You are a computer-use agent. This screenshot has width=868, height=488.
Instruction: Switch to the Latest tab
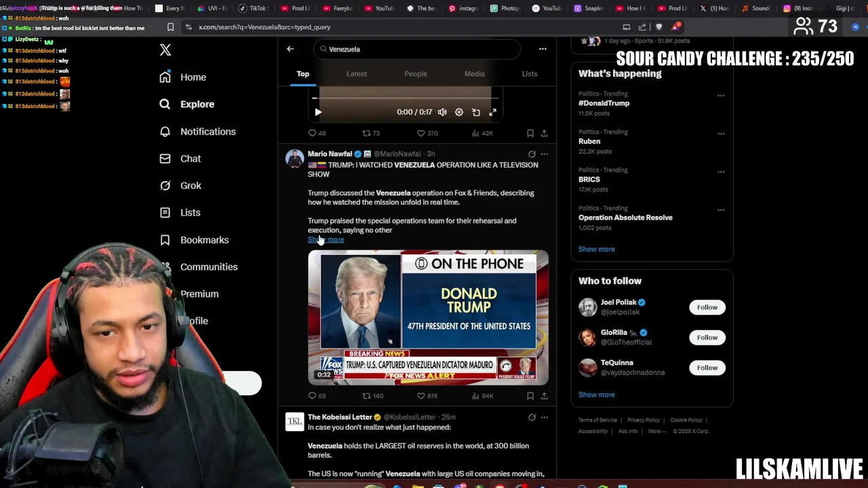(x=357, y=74)
